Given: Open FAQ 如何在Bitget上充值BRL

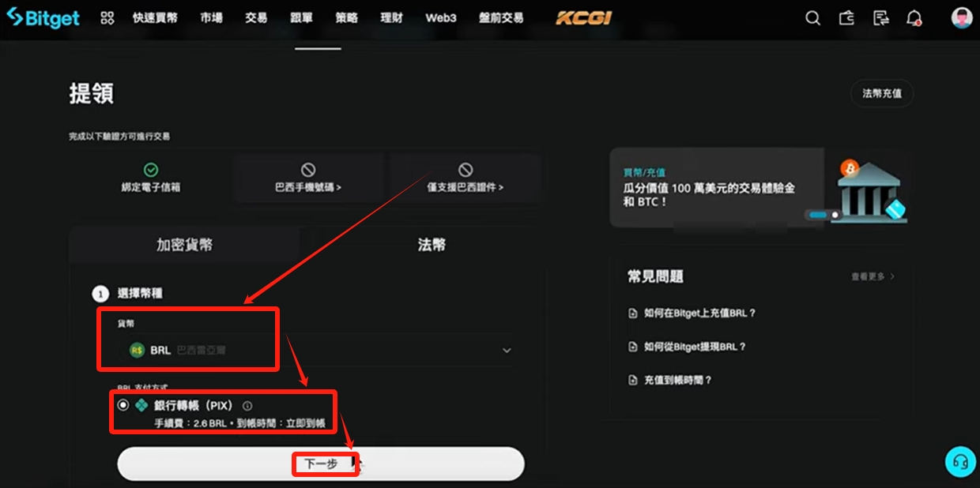Looking at the screenshot, I should coord(692,313).
